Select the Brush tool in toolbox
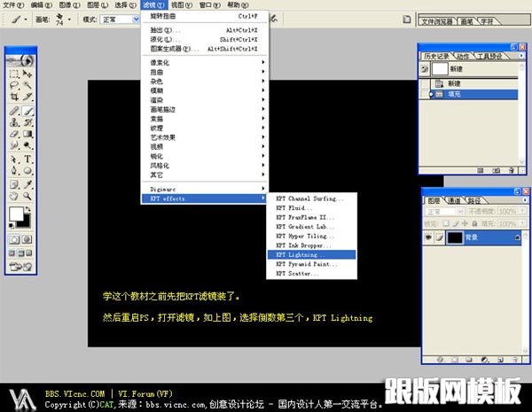The height and width of the screenshot is (412, 532). 27,111
